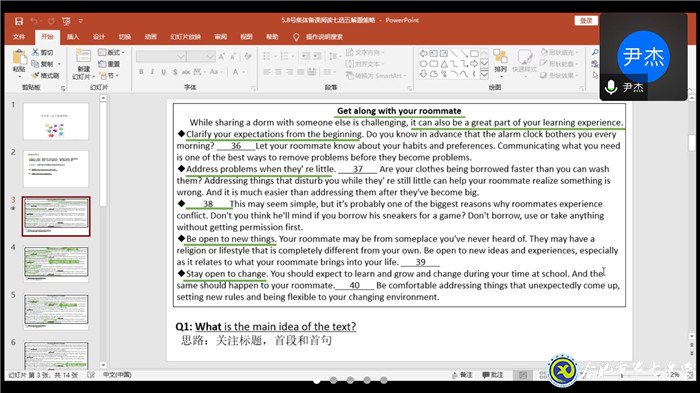This screenshot has width=700, height=393.
Task: Click the increase font size icon
Action: [x=222, y=56]
